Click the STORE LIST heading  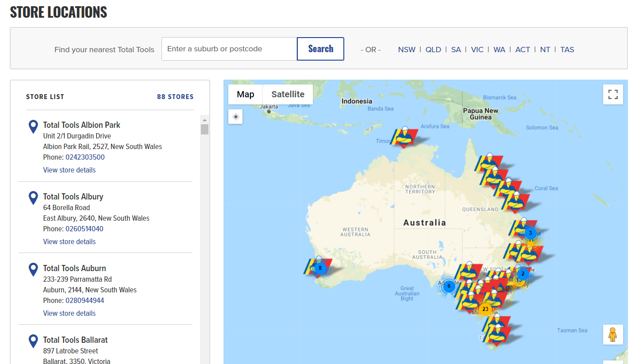45,97
